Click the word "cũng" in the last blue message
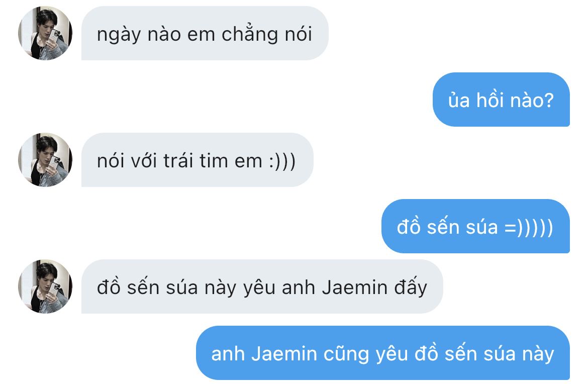The image size is (588, 384). click(x=346, y=354)
